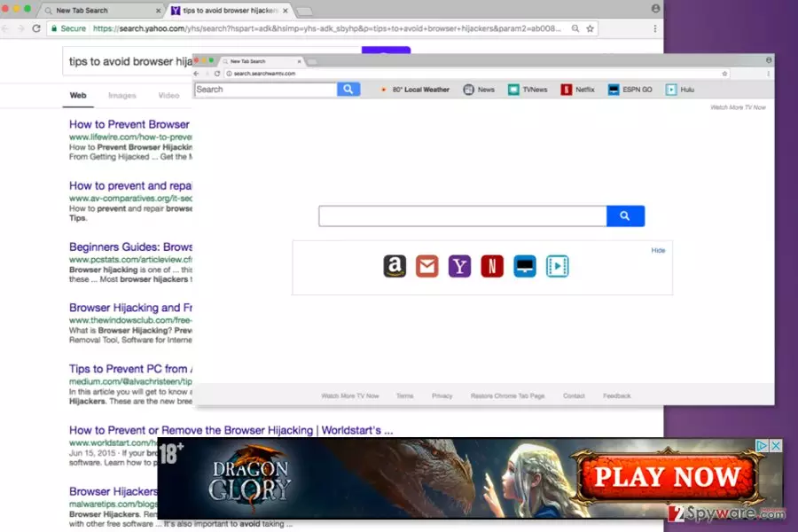The height and width of the screenshot is (532, 798).
Task: Close the Dragon Glory ad banner
Action: click(776, 445)
